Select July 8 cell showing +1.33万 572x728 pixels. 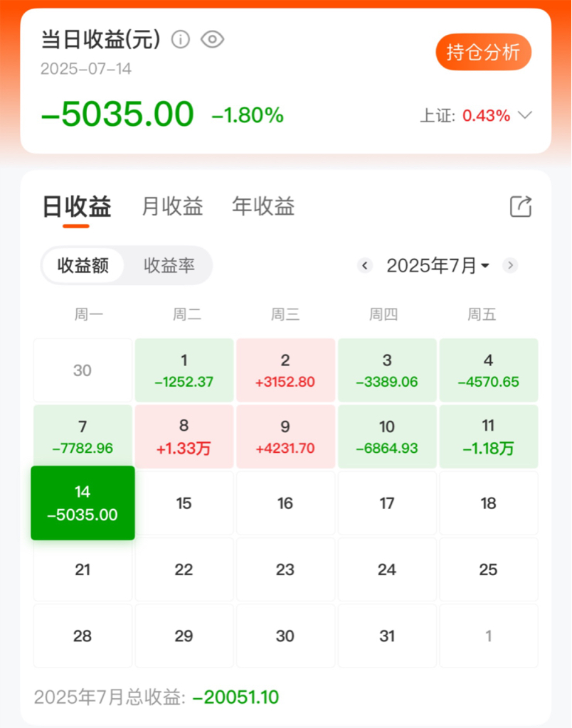click(x=184, y=437)
